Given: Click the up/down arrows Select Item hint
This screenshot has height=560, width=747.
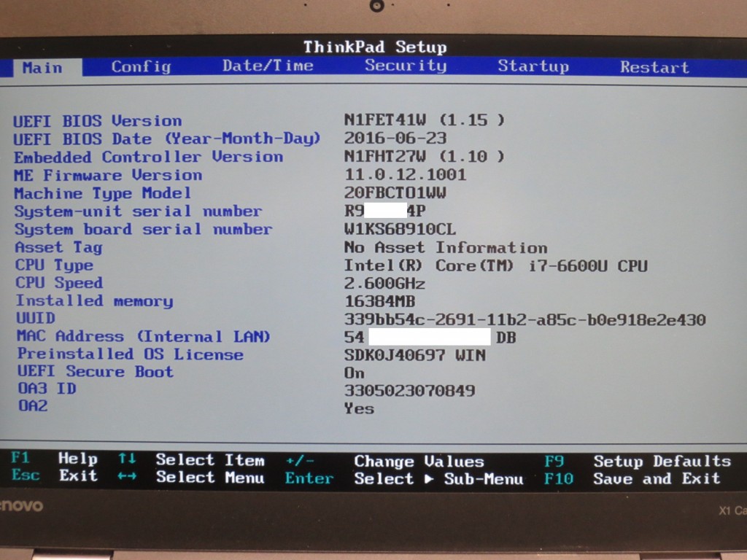Looking at the screenshot, I should point(192,460).
